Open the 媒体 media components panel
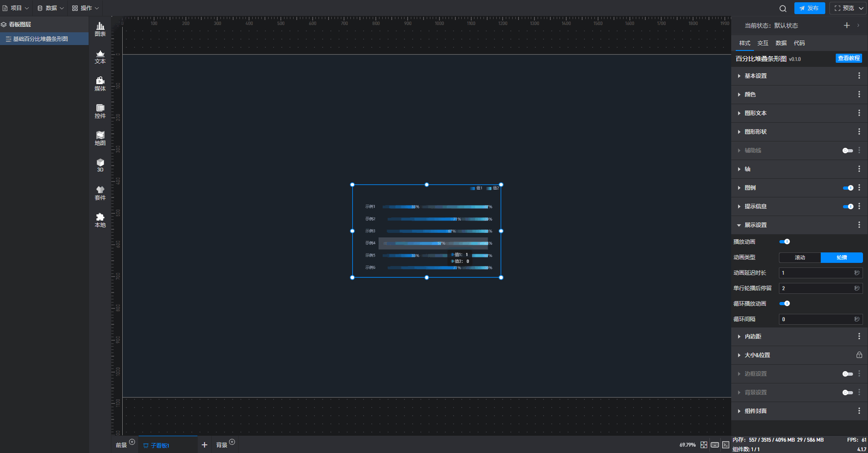Screen dimensions: 868x453 click(100, 84)
